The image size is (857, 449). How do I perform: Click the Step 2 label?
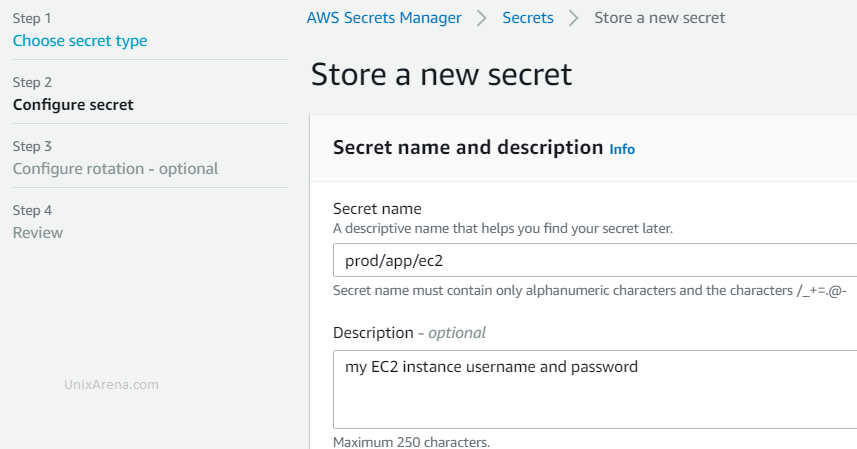(x=32, y=82)
